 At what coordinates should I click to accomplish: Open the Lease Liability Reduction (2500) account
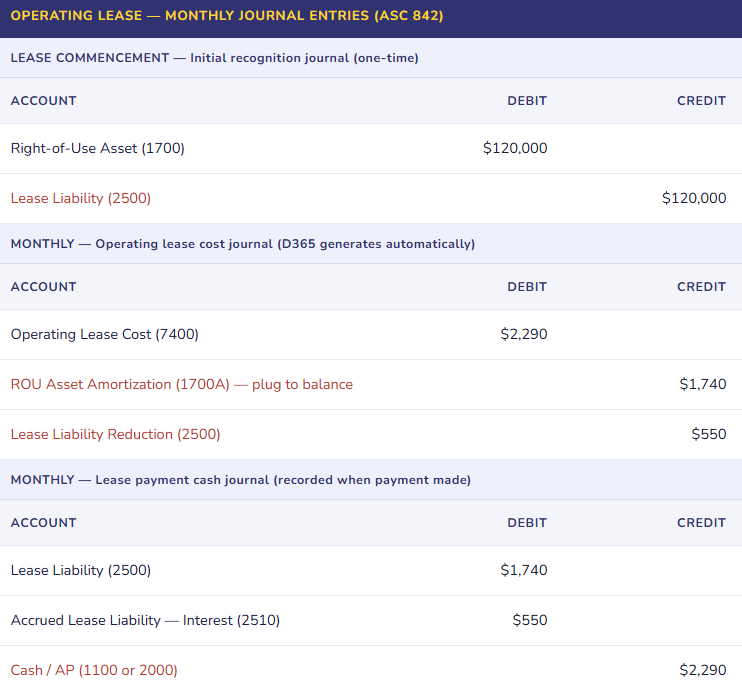pyautogui.click(x=116, y=434)
